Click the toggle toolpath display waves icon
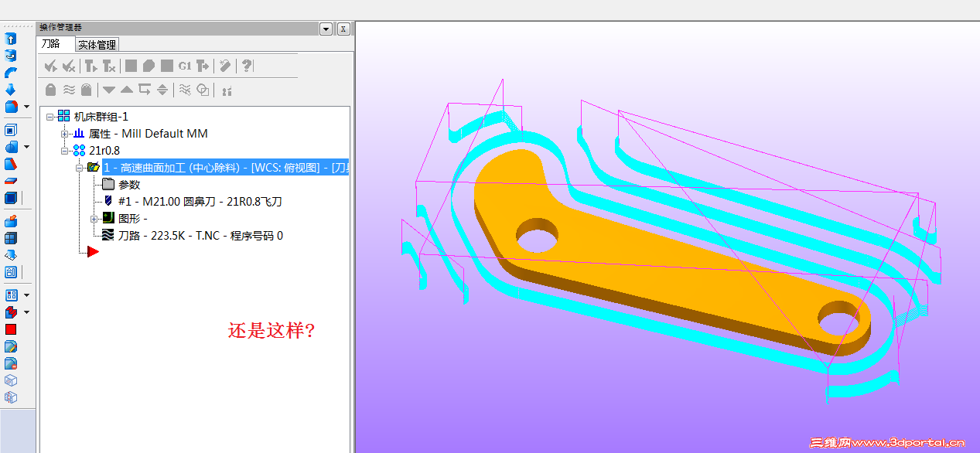 tap(69, 90)
